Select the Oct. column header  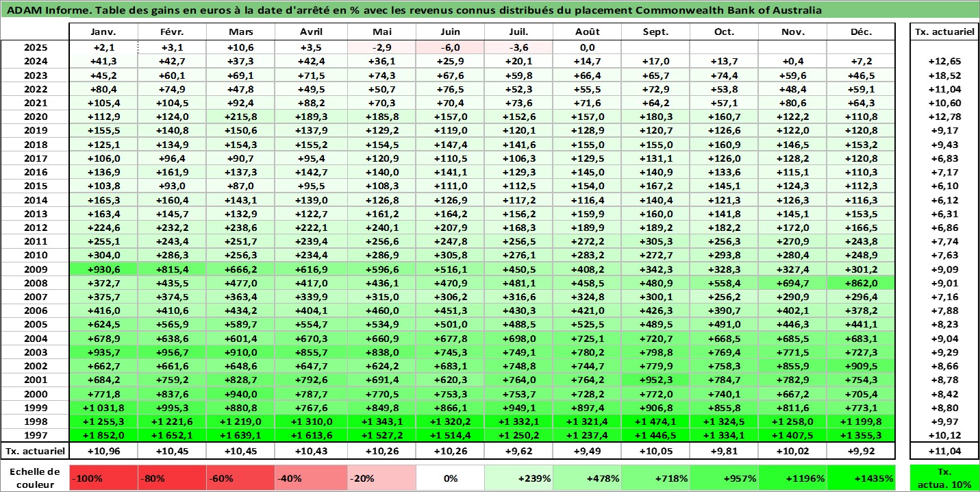coord(724,32)
